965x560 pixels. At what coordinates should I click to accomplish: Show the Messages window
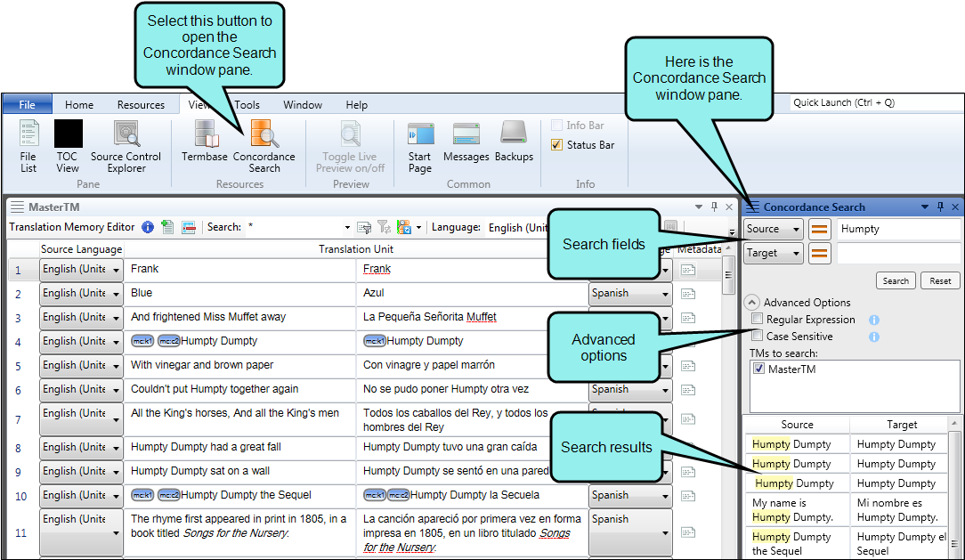pyautogui.click(x=466, y=142)
